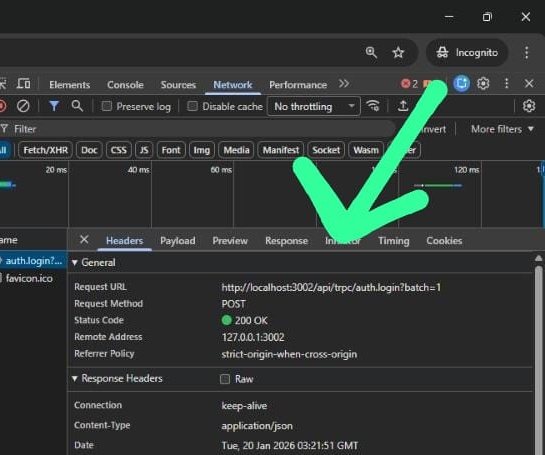Switch to the Payload tab

pyautogui.click(x=178, y=241)
